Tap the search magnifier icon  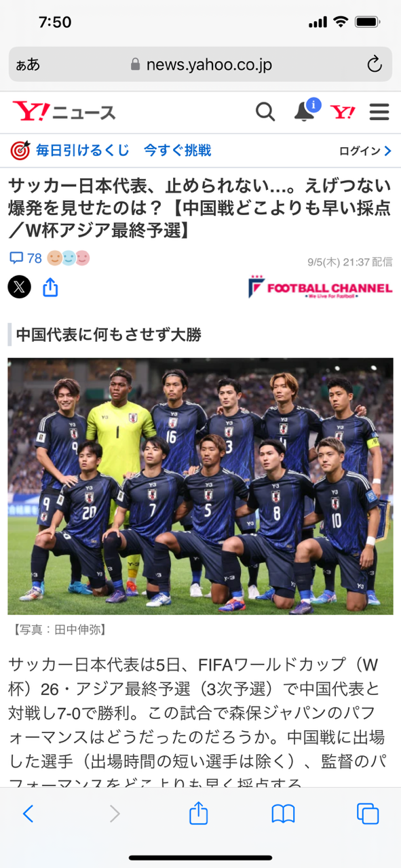[x=265, y=112]
